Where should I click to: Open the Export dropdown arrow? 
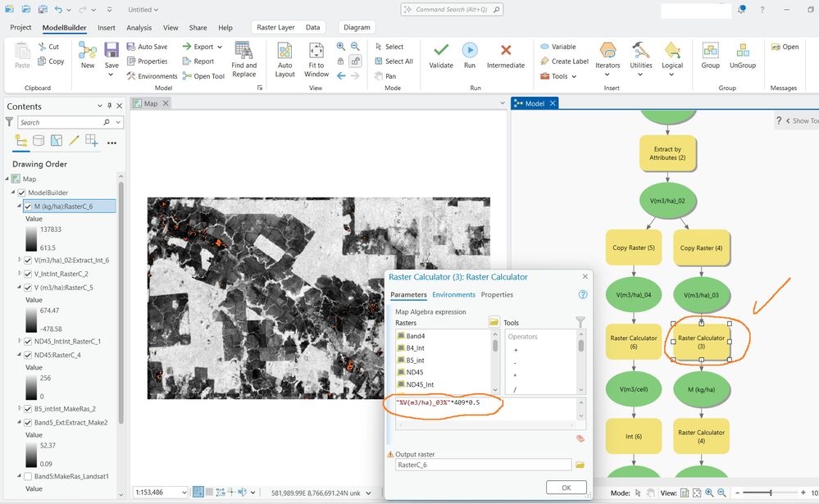pos(220,47)
